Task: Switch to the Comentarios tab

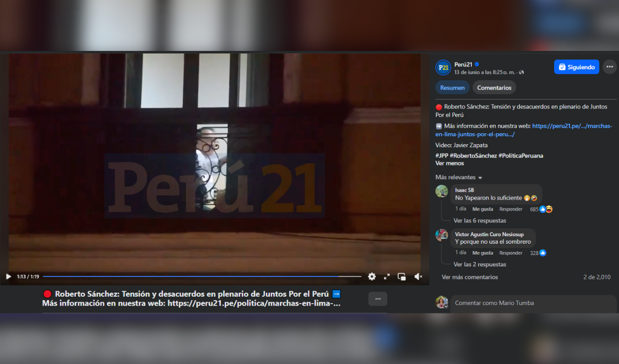Action: pos(494,88)
